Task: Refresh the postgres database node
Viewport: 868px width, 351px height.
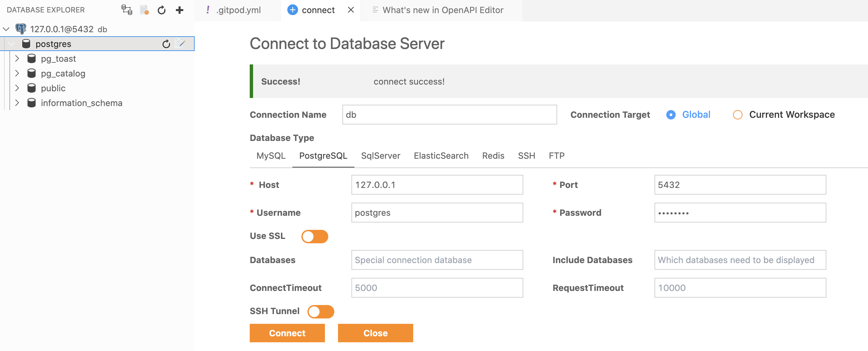Action: [x=166, y=44]
